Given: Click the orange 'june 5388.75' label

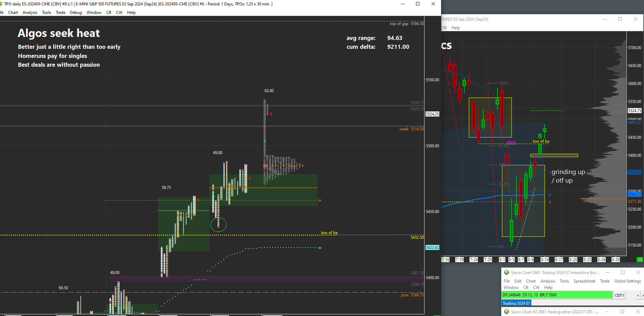Looking at the screenshot, I should click(x=412, y=295).
